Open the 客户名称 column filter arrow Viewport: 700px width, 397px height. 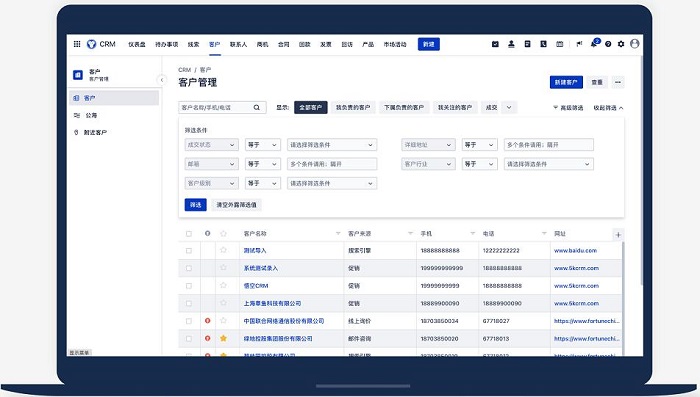[338, 234]
